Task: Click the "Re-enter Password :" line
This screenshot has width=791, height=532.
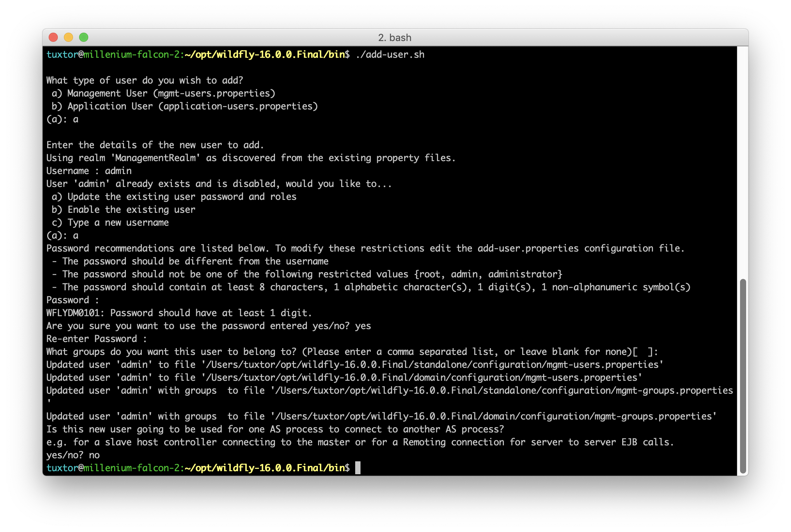Action: pyautogui.click(x=97, y=339)
